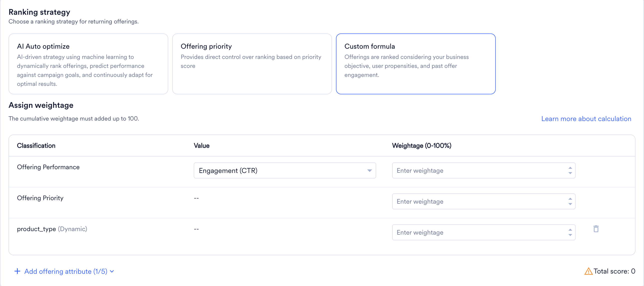The width and height of the screenshot is (644, 286).
Task: Decrease Offering Priority weightage with down arrow
Action: (570, 204)
